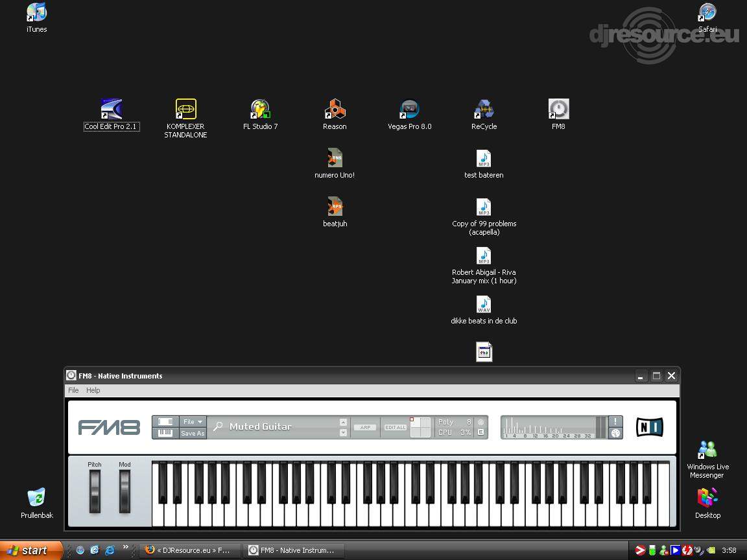The height and width of the screenshot is (560, 747).
Task: Maximize the FM8 window
Action: click(x=656, y=376)
